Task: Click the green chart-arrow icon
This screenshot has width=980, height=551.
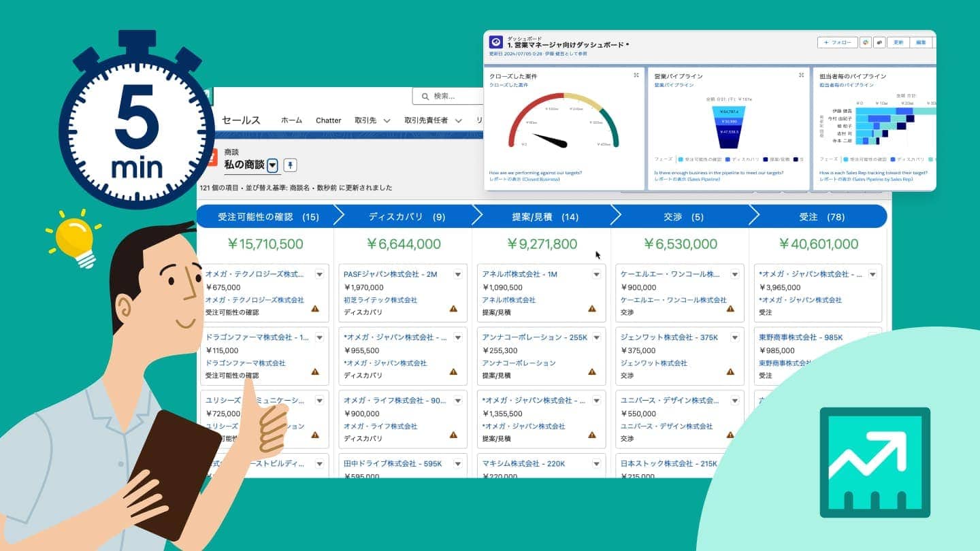Action: click(x=875, y=463)
